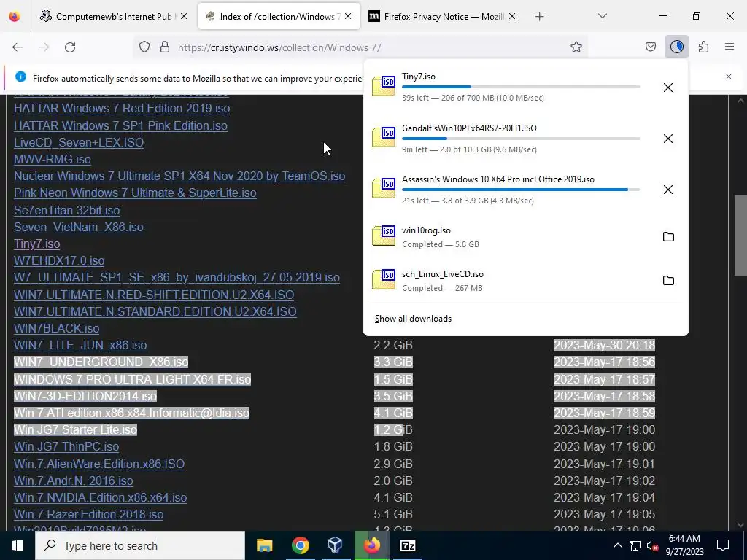This screenshot has height=560, width=747.
Task: Show all downloads
Action: (x=413, y=319)
